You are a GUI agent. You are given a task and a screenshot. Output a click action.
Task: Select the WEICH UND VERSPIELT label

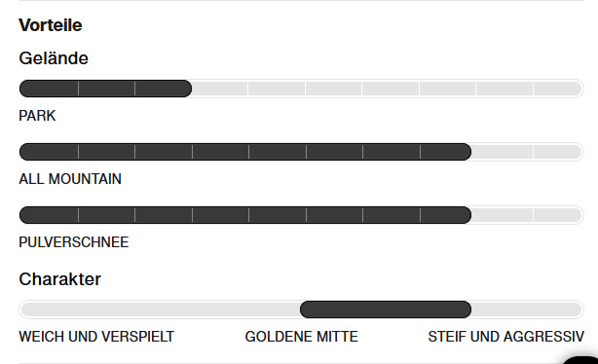coord(96,337)
